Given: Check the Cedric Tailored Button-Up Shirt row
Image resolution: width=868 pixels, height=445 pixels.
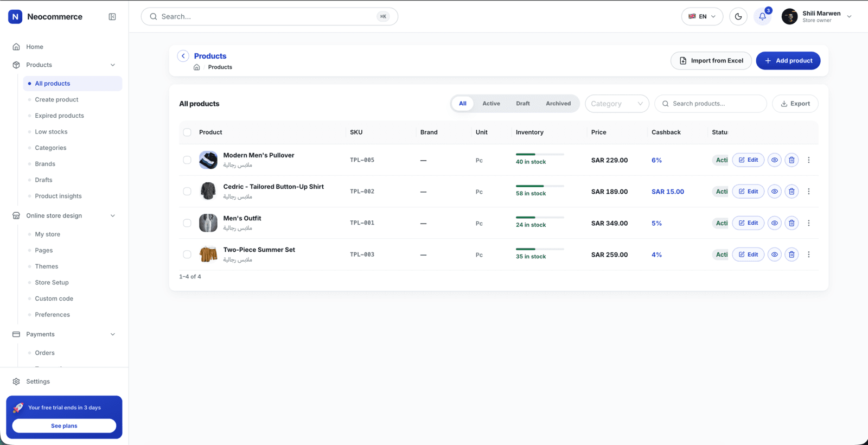Looking at the screenshot, I should (x=187, y=192).
